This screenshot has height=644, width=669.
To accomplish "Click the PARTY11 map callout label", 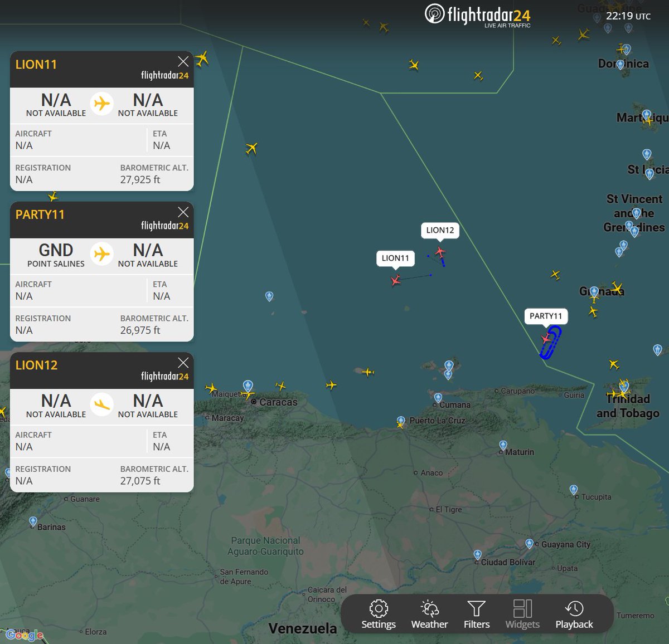I will pyautogui.click(x=546, y=316).
